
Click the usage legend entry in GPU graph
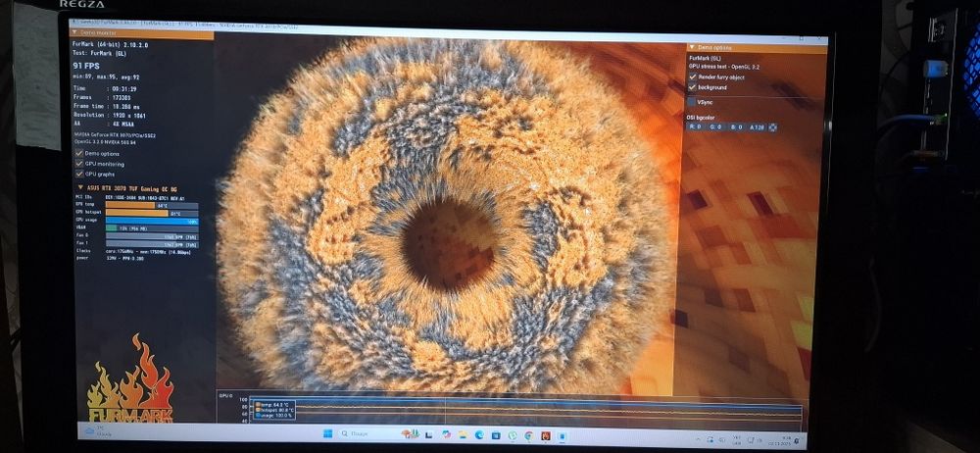(x=275, y=415)
